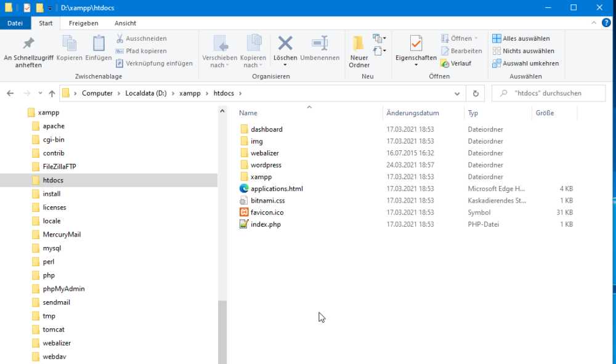This screenshot has height=364, width=616.
Task: Switch to the Start ribbon tab
Action: (x=46, y=23)
